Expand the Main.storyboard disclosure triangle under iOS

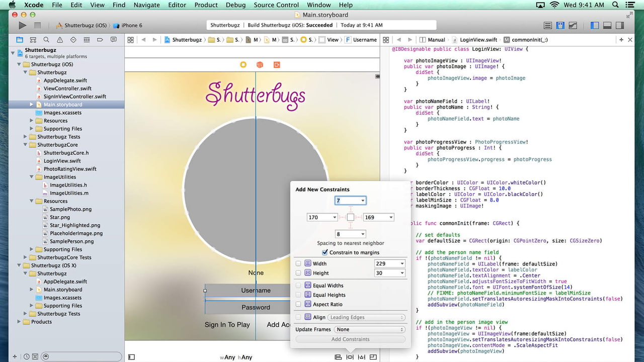[x=32, y=105]
